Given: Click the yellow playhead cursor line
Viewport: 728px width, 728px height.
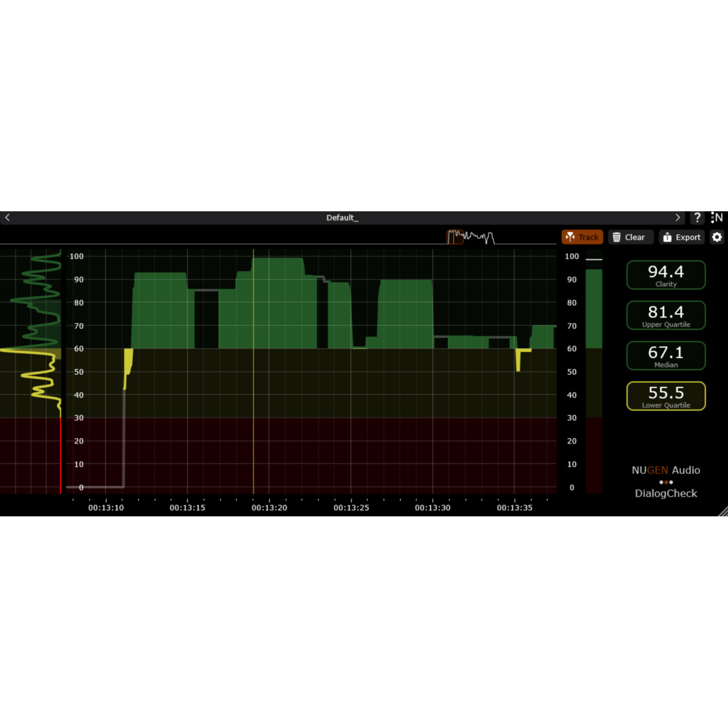Looking at the screenshot, I should (254, 371).
